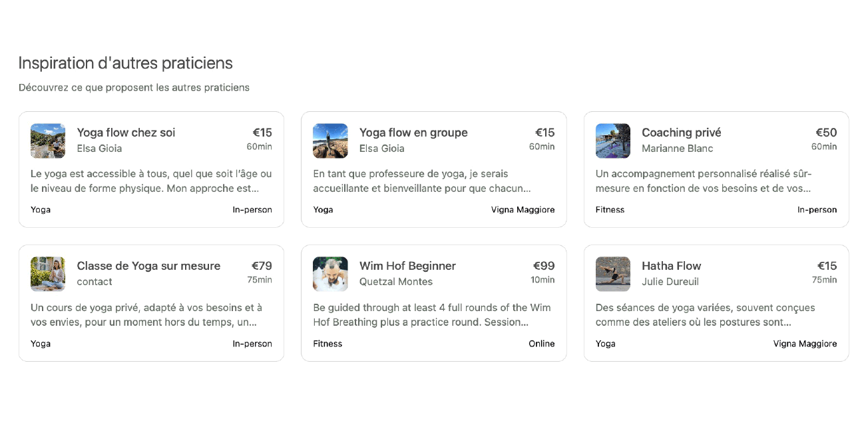Click practitioner name Julie Dureuil
This screenshot has width=868, height=425.
(670, 282)
